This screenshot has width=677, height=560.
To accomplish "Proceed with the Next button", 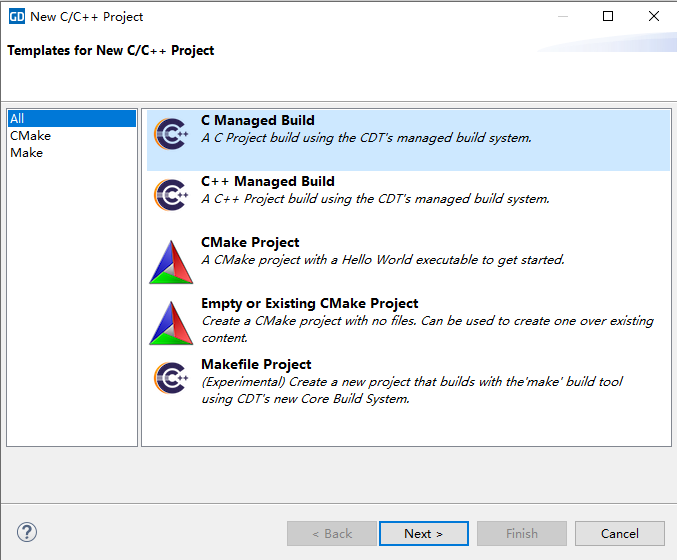I will pos(424,534).
